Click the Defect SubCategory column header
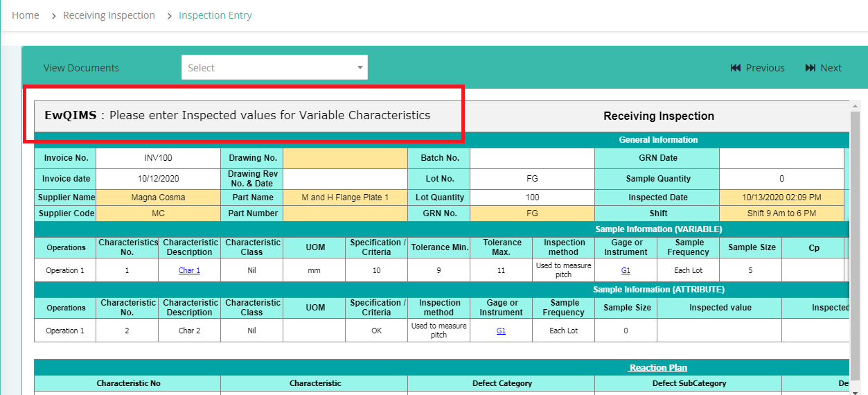The height and width of the screenshot is (395, 868). coord(689,383)
